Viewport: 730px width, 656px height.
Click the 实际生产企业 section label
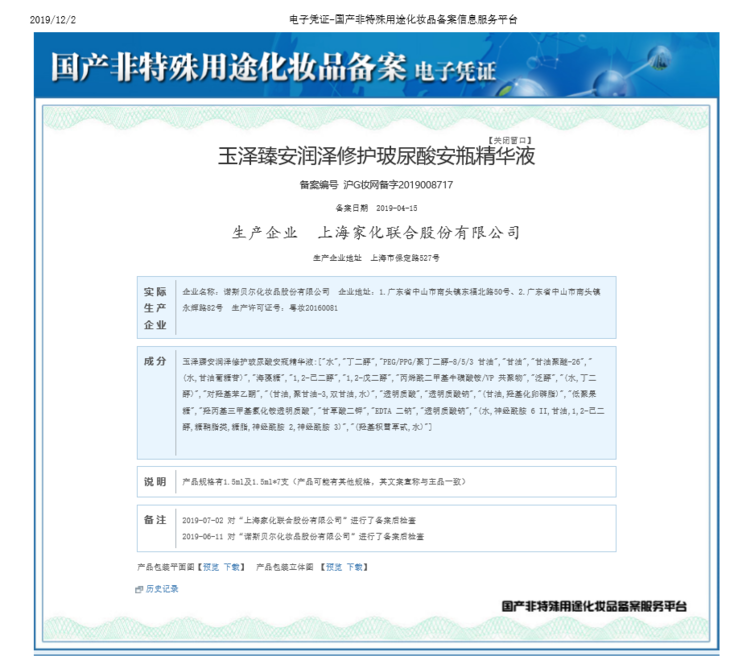pos(155,308)
